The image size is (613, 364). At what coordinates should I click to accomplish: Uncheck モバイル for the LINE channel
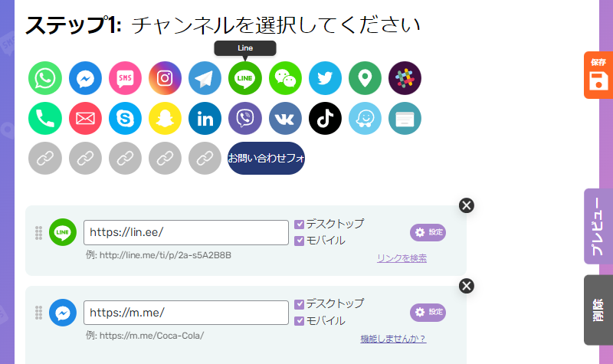299,241
